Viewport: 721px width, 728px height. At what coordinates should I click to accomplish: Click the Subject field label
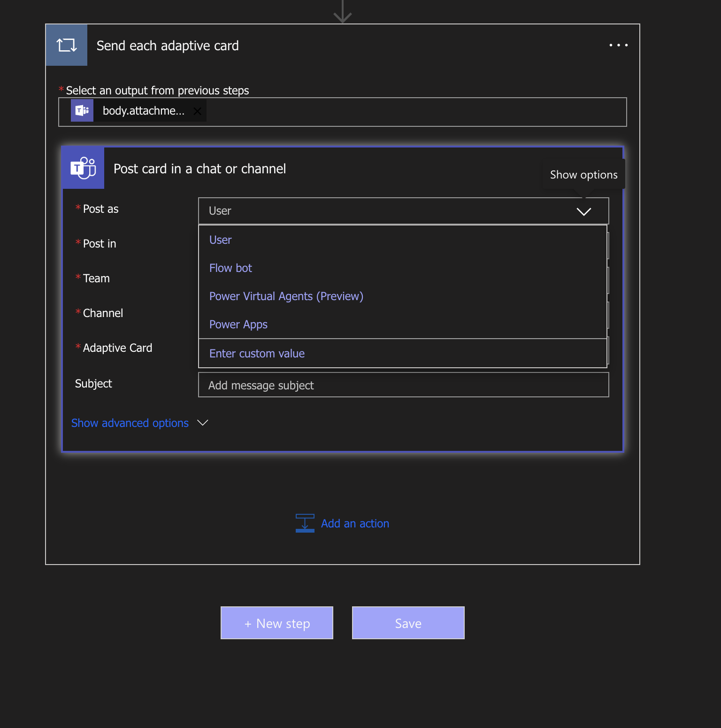pos(93,384)
